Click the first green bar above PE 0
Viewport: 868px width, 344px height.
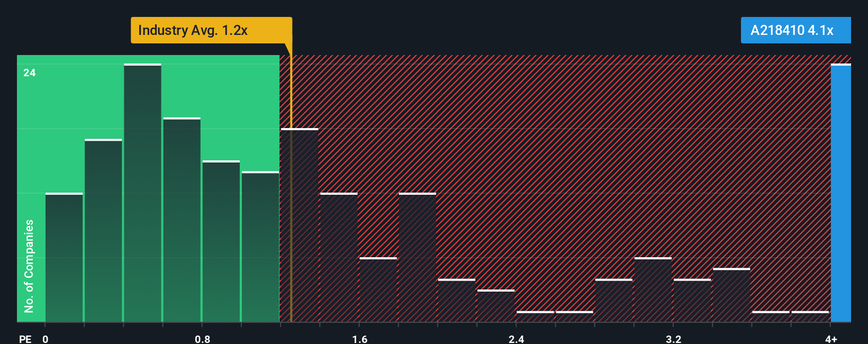pos(64,258)
